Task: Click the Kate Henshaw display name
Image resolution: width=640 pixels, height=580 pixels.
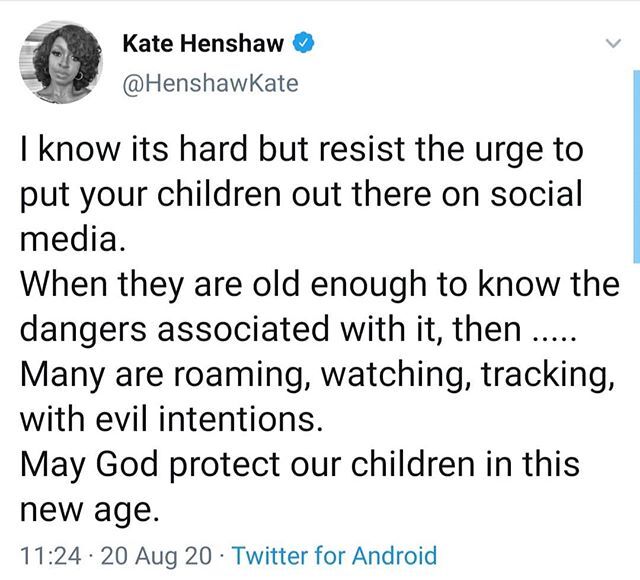Action: click(x=203, y=43)
